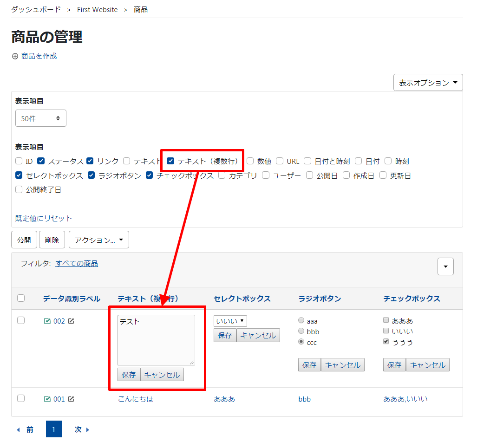Click the edit pencil icon next to 001

point(71,399)
